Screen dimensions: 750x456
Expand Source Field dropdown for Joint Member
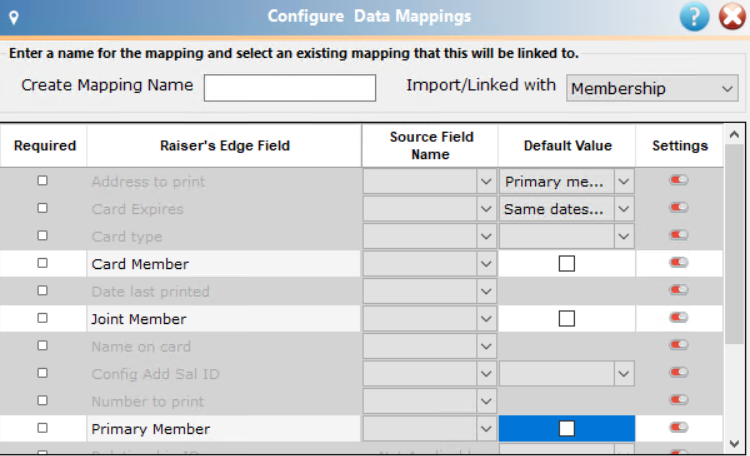486,319
